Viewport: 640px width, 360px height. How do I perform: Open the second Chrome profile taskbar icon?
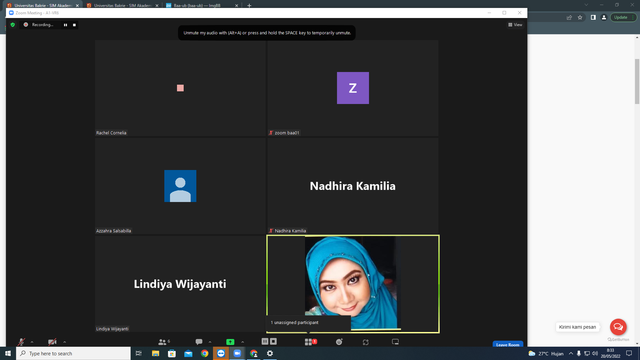pos(253,353)
